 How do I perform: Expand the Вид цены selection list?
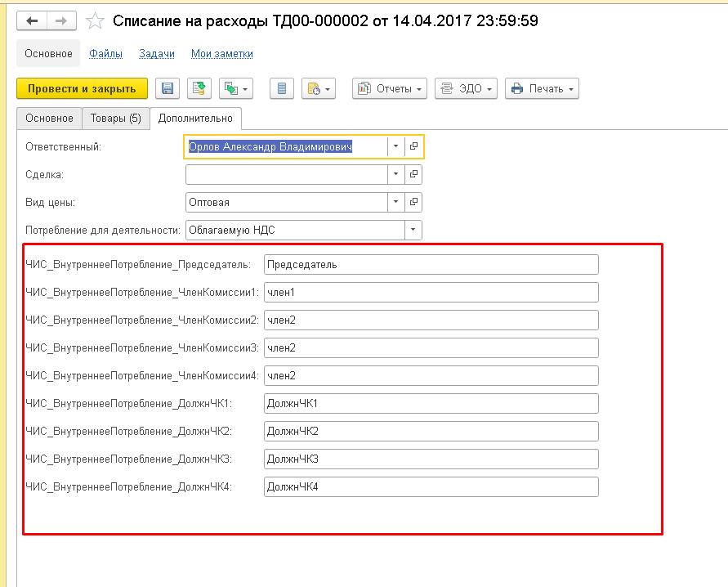coord(395,202)
